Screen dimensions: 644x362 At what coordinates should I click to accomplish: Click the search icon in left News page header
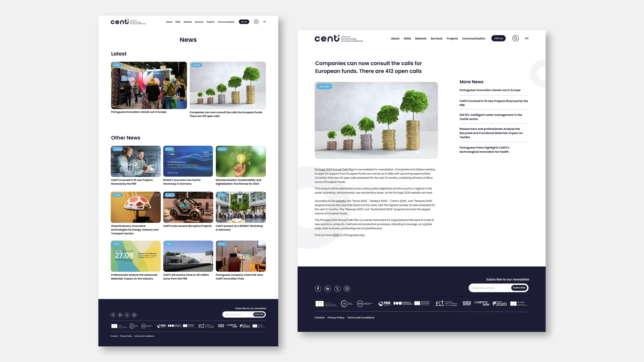click(256, 22)
